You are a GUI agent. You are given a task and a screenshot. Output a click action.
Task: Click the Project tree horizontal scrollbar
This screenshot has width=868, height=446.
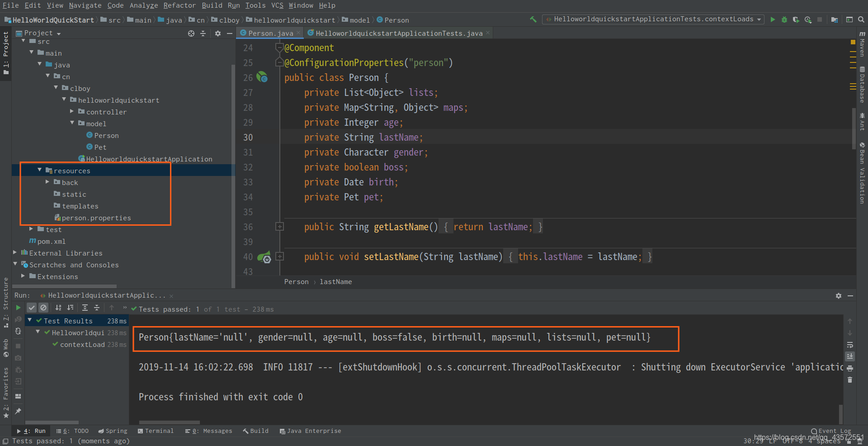coord(65,286)
